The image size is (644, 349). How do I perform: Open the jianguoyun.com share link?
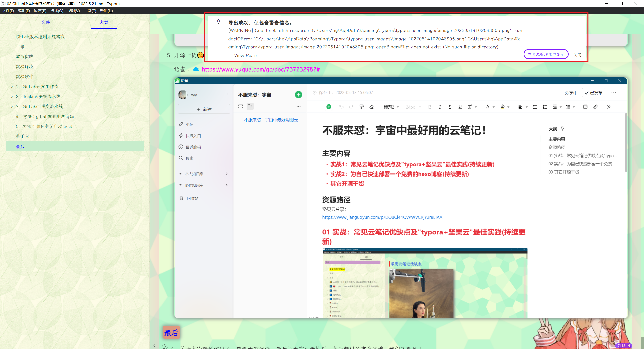click(382, 217)
